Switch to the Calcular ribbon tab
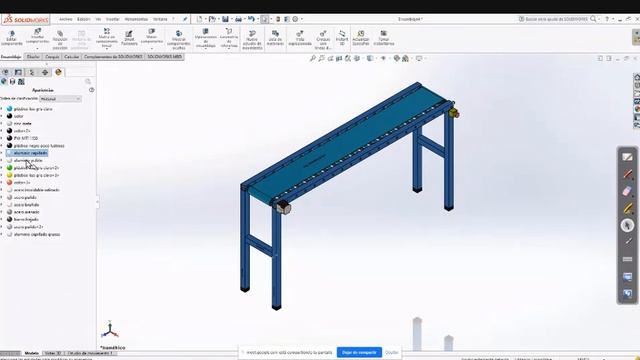The image size is (640, 360). pyautogui.click(x=71, y=57)
